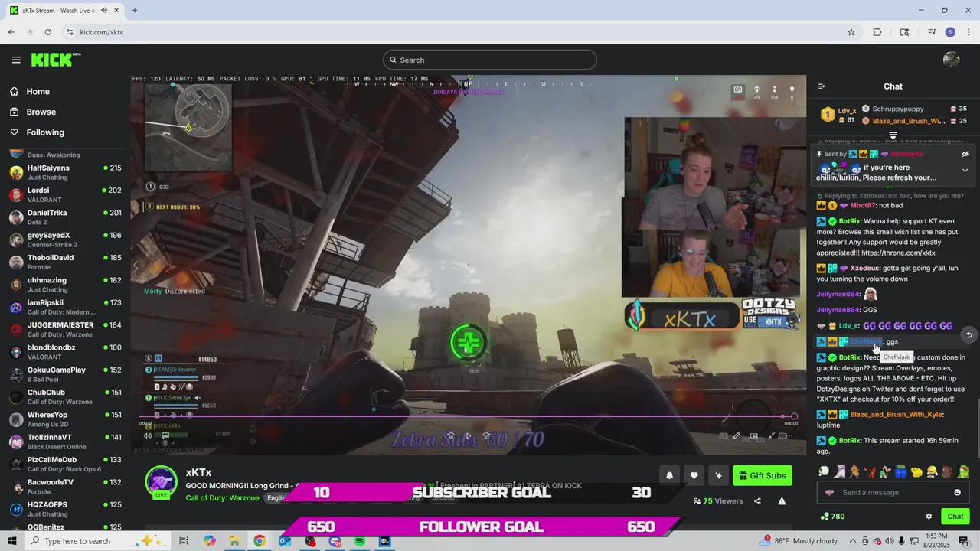Open Chrome from the Windows taskbar
980x551 pixels.
pyautogui.click(x=260, y=541)
